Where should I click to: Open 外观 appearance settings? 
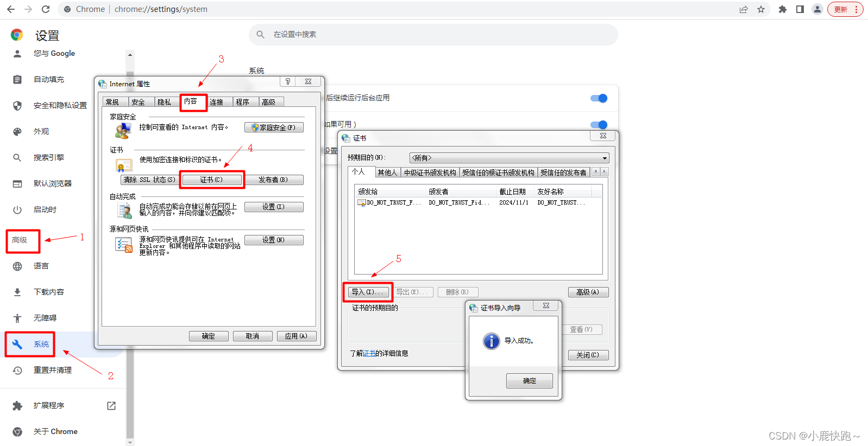[41, 131]
